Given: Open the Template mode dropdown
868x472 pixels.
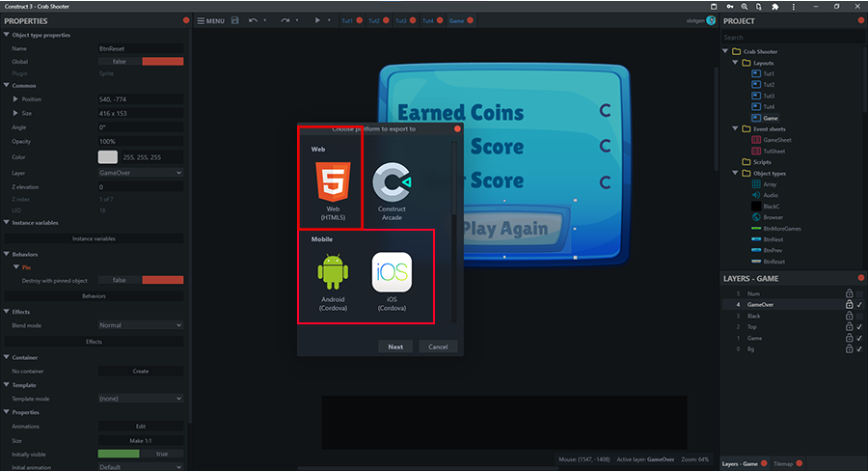Looking at the screenshot, I should point(141,399).
